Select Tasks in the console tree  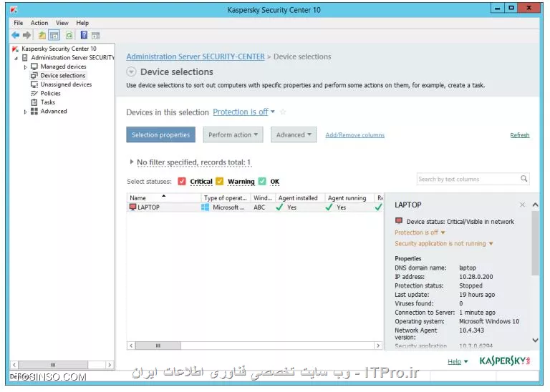(48, 102)
